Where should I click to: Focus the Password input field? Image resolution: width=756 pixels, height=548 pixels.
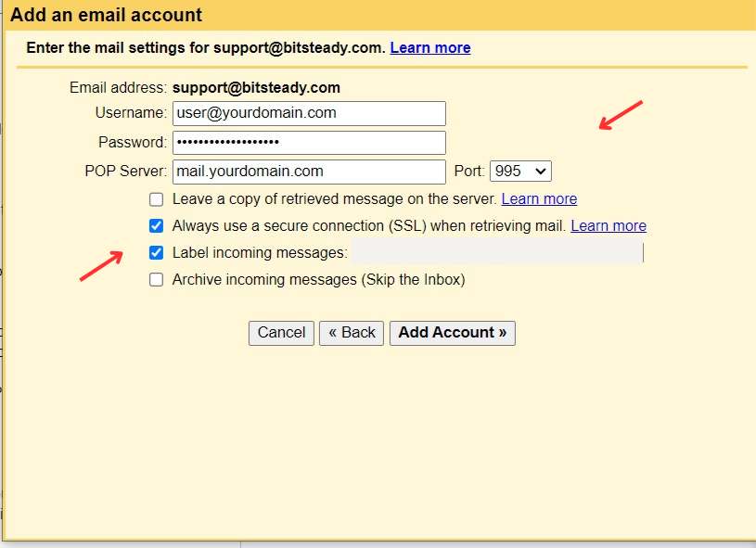click(x=309, y=143)
